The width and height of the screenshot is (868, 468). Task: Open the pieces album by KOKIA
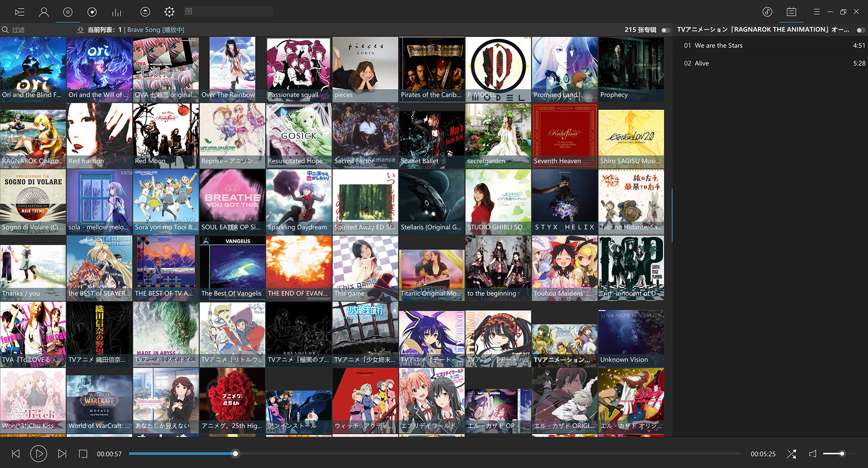(365, 69)
